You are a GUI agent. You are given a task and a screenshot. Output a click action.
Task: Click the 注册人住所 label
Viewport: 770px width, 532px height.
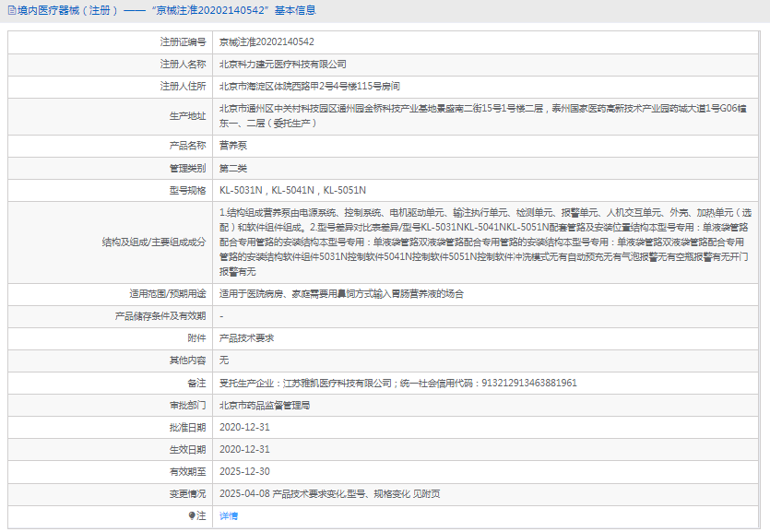pos(183,87)
